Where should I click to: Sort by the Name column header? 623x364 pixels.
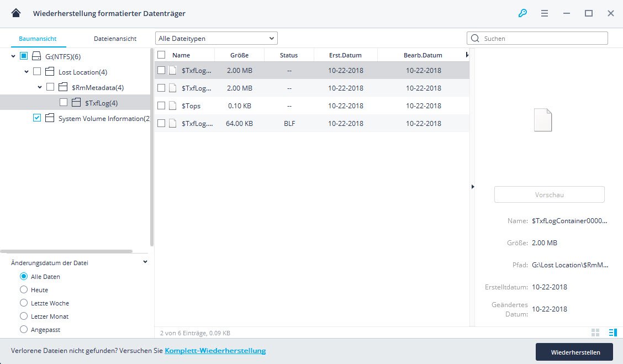click(181, 55)
